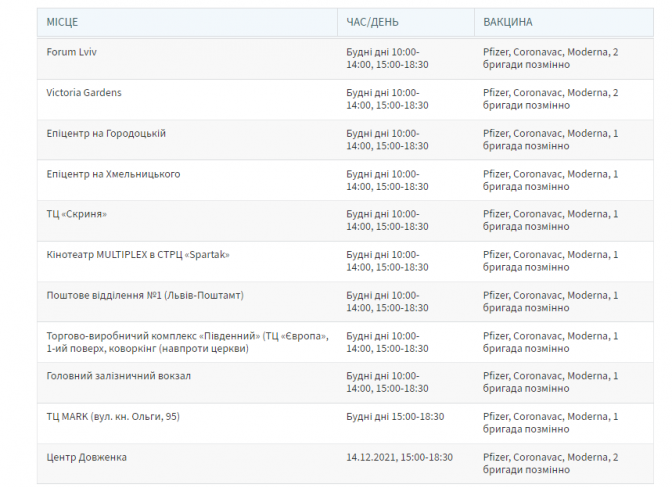
Task: Select Головний залізничний вокзал location
Action: click(118, 376)
